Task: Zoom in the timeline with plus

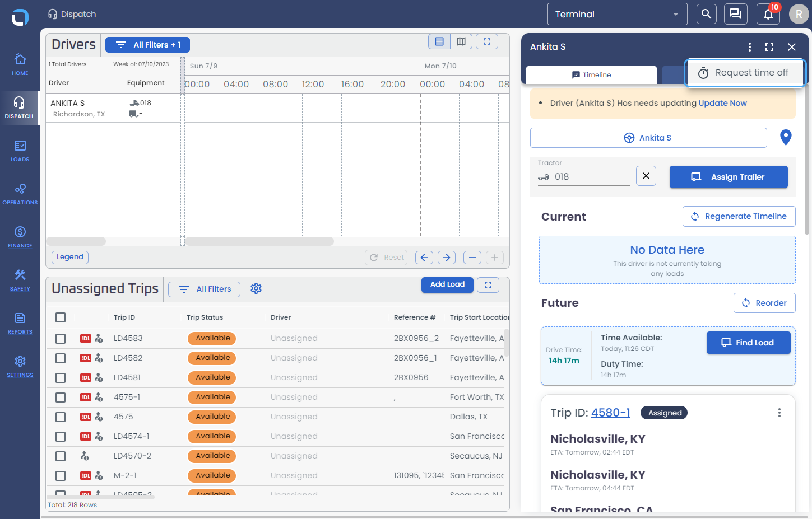Action: [494, 258]
